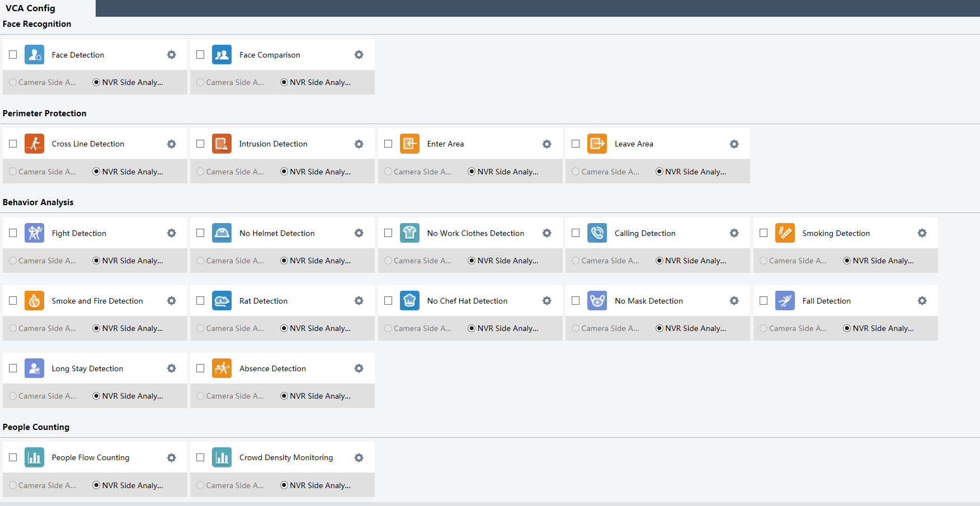Click the Long Stay Detection label
Image resolution: width=980 pixels, height=506 pixels.
[x=87, y=368]
